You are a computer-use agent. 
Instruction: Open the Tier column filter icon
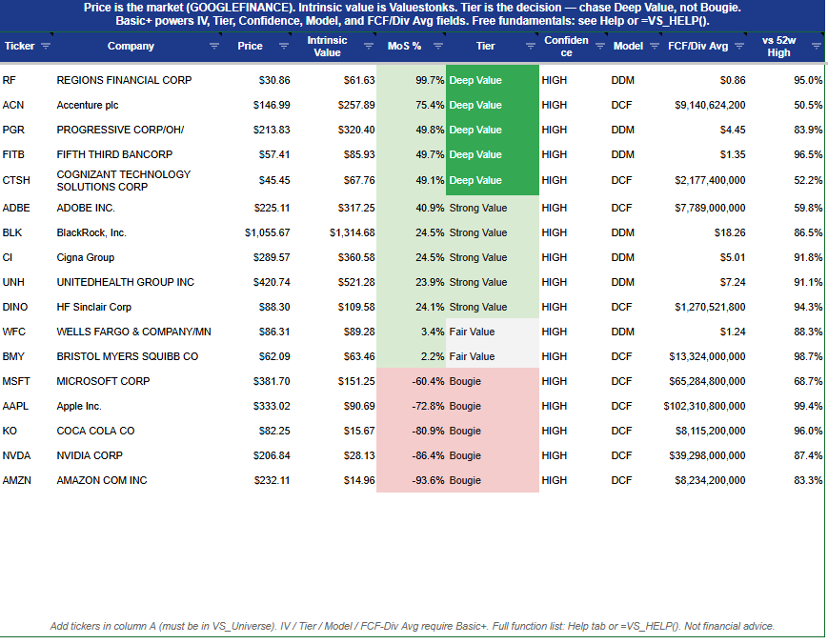(x=531, y=46)
